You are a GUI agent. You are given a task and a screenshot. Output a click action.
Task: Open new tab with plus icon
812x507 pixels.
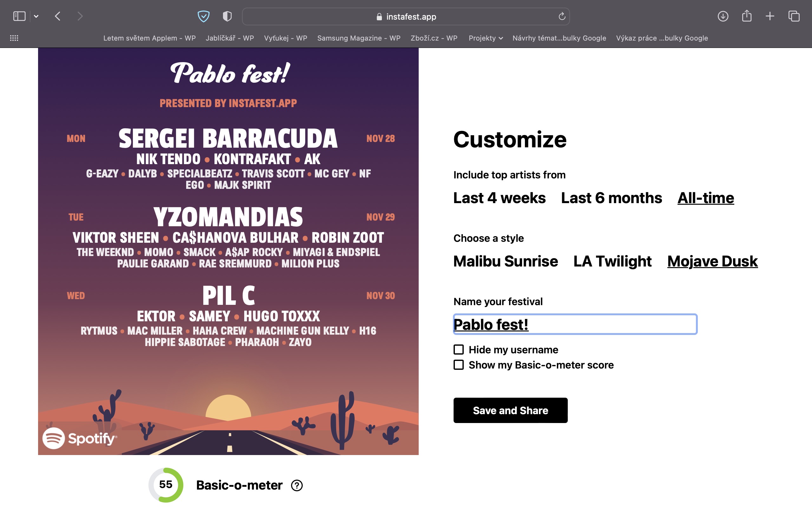coord(770,16)
